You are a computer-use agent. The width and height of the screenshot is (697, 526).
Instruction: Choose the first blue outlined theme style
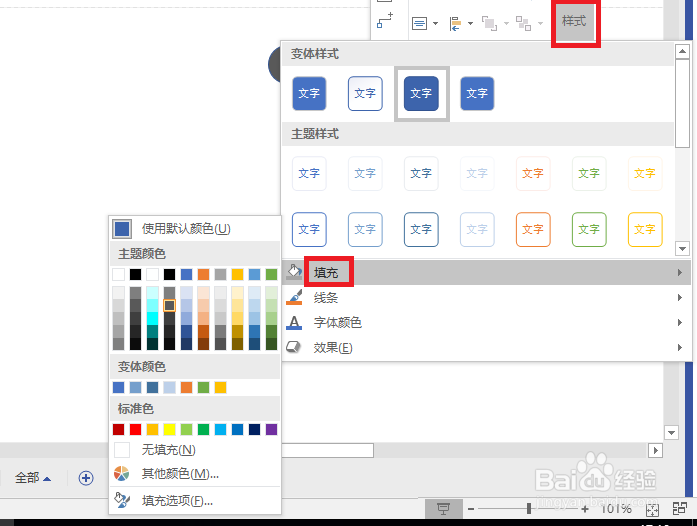309,229
